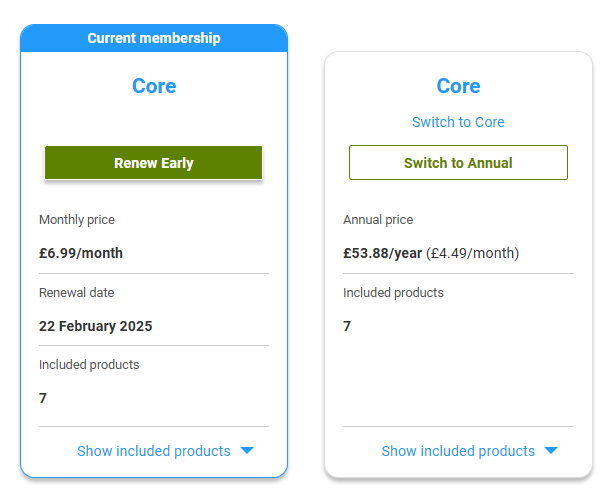Select the Core heading above Switch to Core
Screen dimensions: 605x490
pyautogui.click(x=458, y=86)
